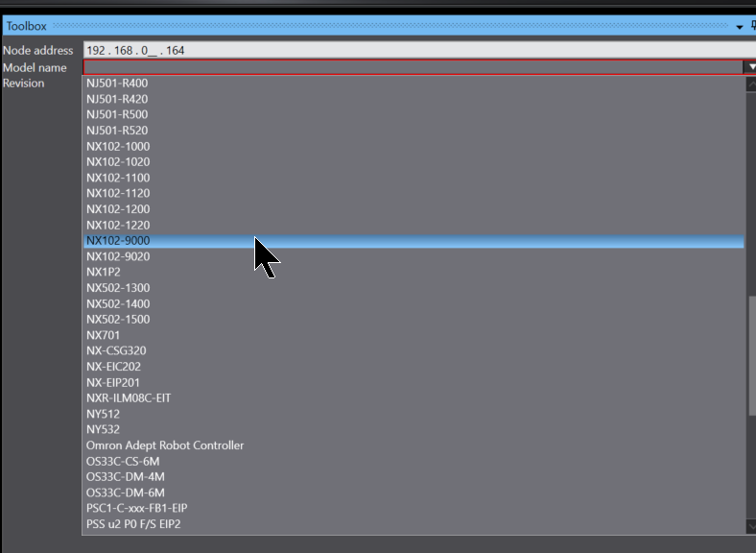Select NX1P2 from the model list

(x=104, y=272)
